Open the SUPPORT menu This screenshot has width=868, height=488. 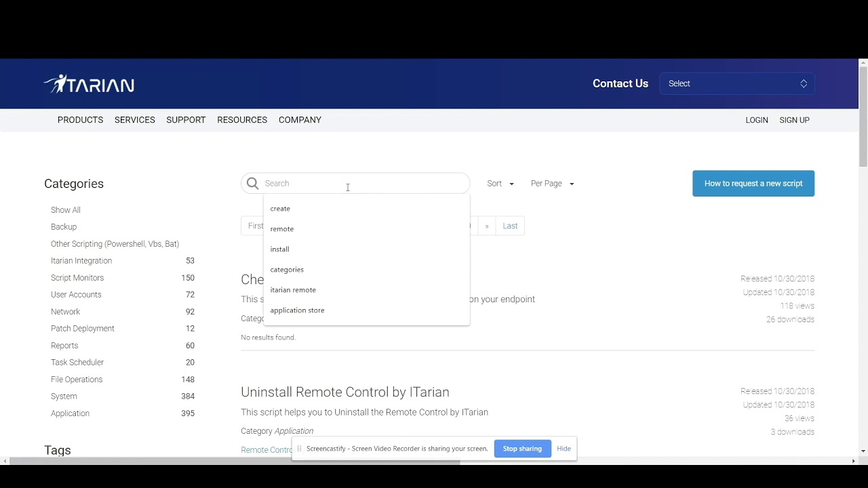(x=186, y=120)
